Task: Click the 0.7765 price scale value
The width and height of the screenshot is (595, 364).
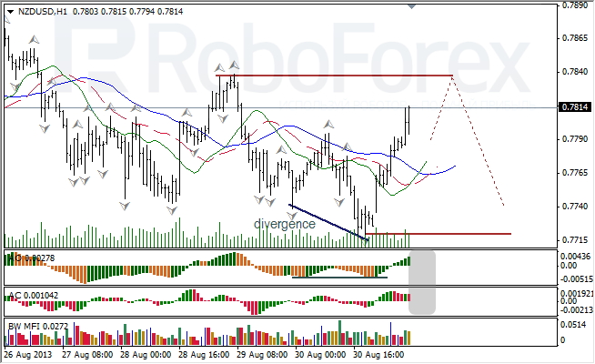Action: tap(574, 173)
